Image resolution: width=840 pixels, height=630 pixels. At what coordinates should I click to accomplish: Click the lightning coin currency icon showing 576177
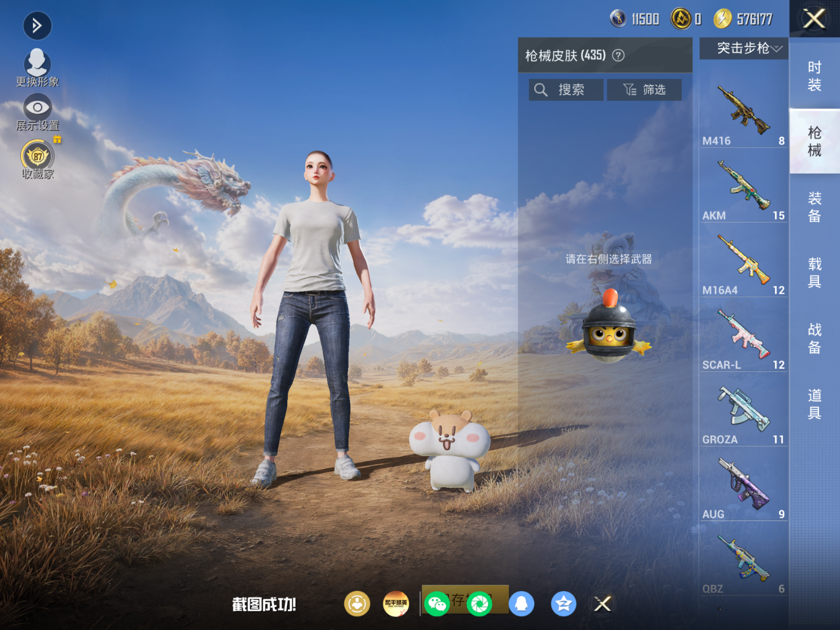point(723,19)
